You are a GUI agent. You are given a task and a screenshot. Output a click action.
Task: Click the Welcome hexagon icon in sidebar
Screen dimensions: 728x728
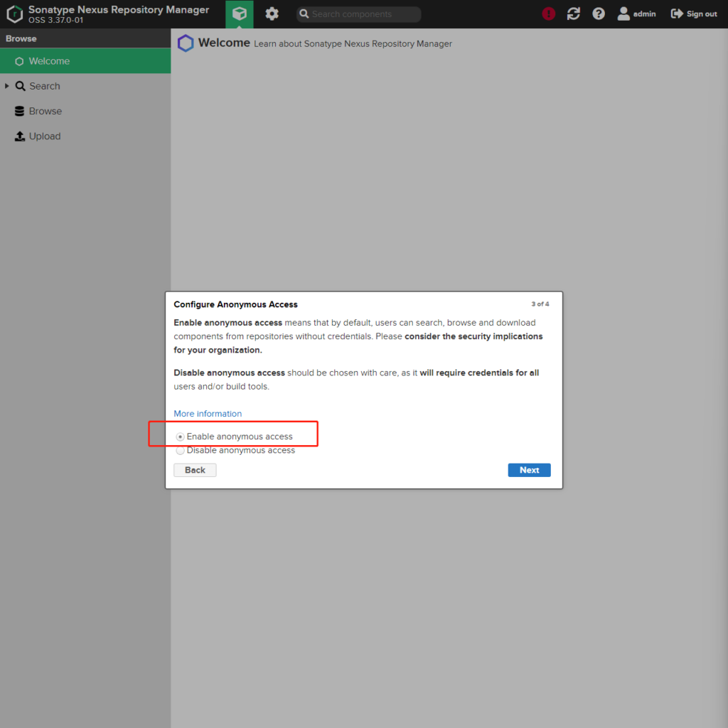[19, 61]
